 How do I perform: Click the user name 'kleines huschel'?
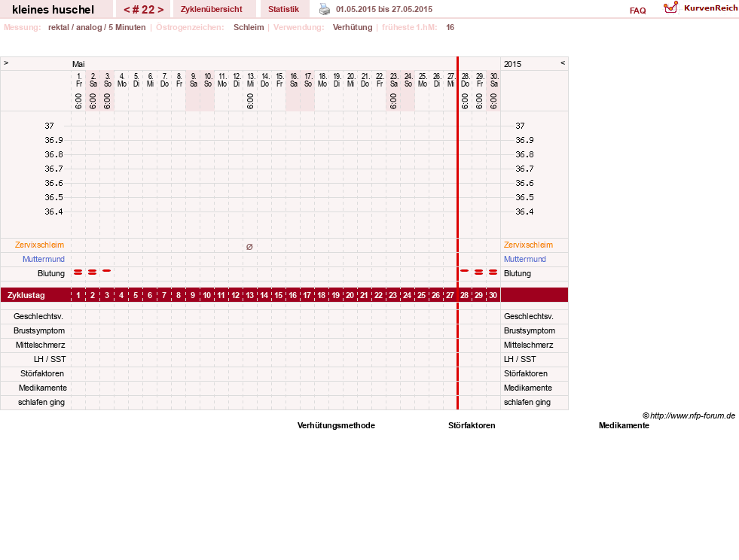tap(53, 10)
